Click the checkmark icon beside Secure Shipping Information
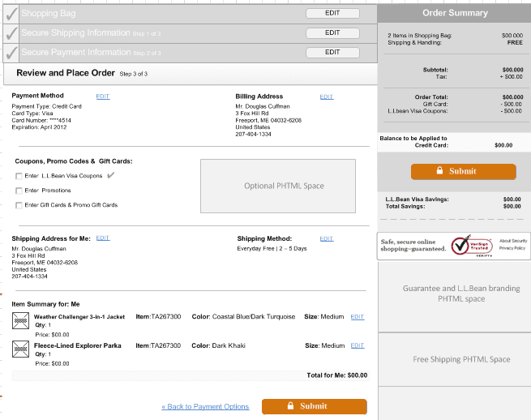Viewport: 531px width, 420px height. [11, 33]
